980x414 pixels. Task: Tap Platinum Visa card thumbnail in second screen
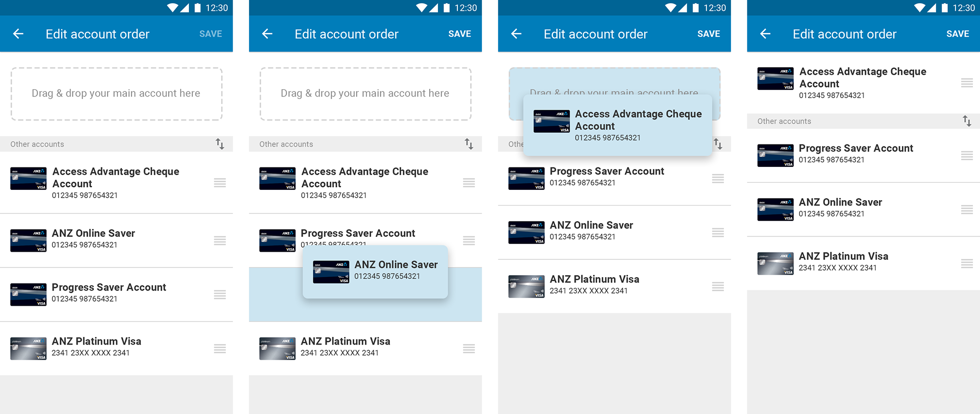[x=278, y=349]
